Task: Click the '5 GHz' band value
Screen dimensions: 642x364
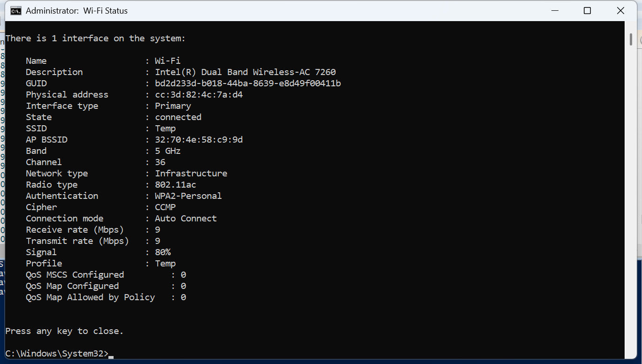Action: (168, 151)
